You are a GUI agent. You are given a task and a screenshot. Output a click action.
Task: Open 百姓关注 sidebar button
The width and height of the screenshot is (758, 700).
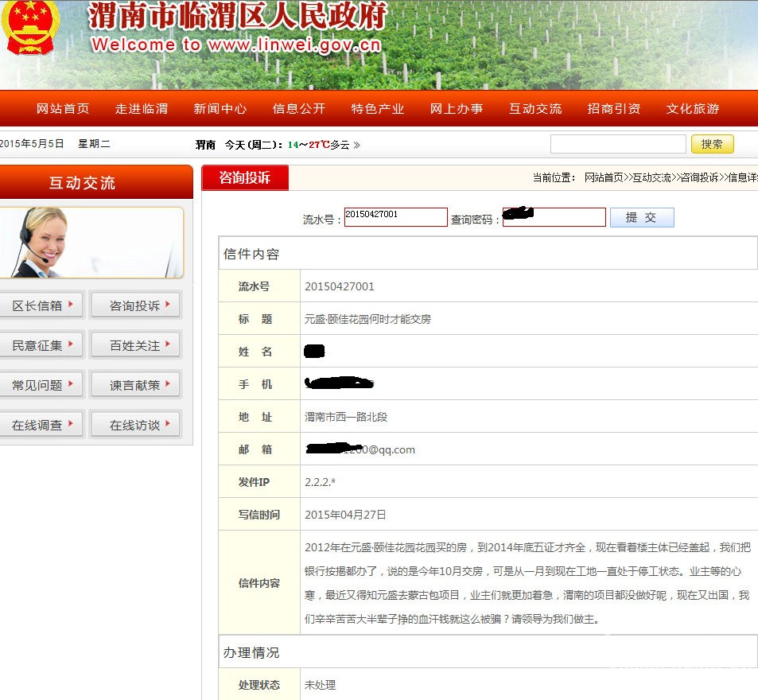click(136, 345)
